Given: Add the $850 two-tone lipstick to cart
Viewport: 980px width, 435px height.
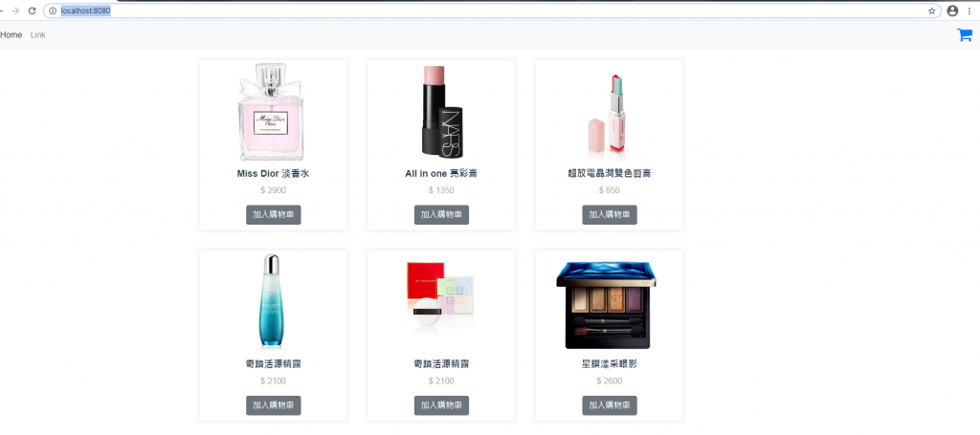Looking at the screenshot, I should [x=610, y=215].
